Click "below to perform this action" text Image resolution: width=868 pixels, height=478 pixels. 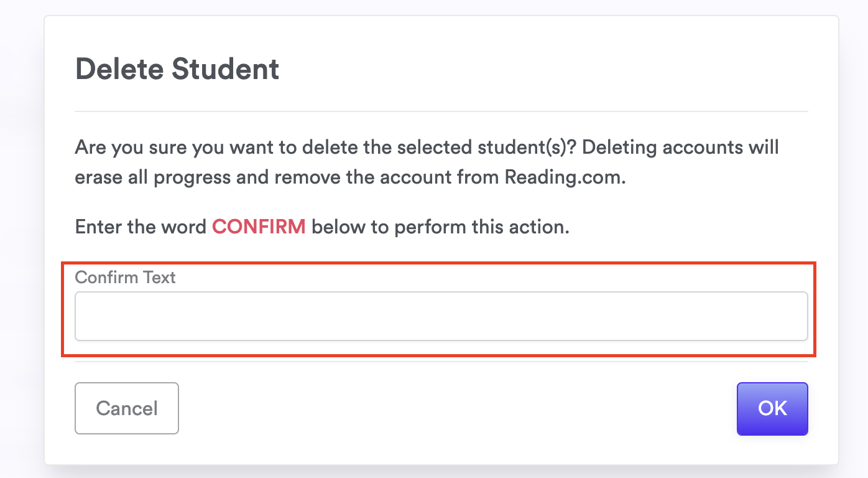click(x=440, y=227)
